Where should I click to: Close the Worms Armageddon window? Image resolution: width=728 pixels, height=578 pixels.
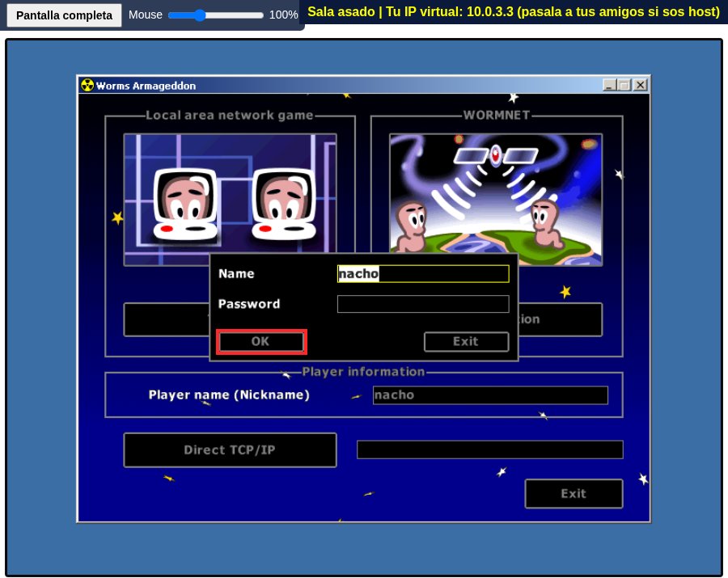pos(641,86)
